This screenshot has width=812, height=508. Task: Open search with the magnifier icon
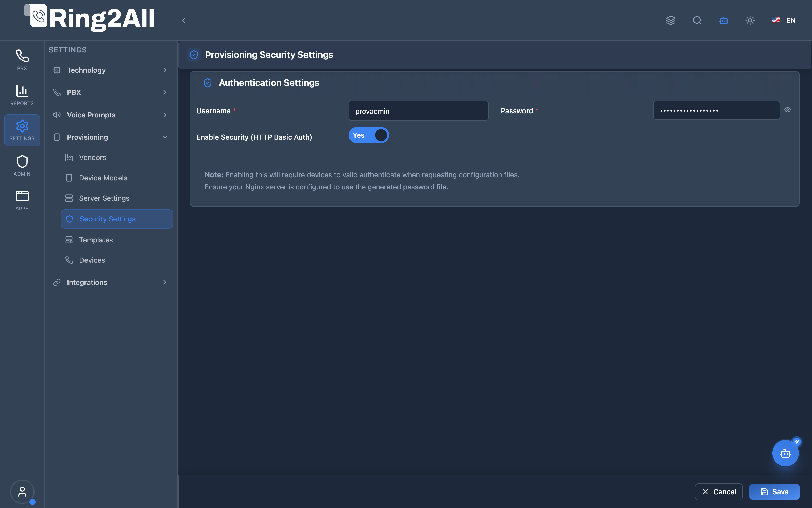(697, 20)
